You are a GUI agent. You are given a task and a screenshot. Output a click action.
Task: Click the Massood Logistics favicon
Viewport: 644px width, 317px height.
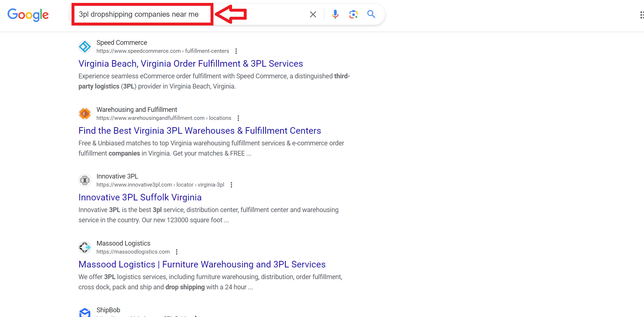[85, 247]
